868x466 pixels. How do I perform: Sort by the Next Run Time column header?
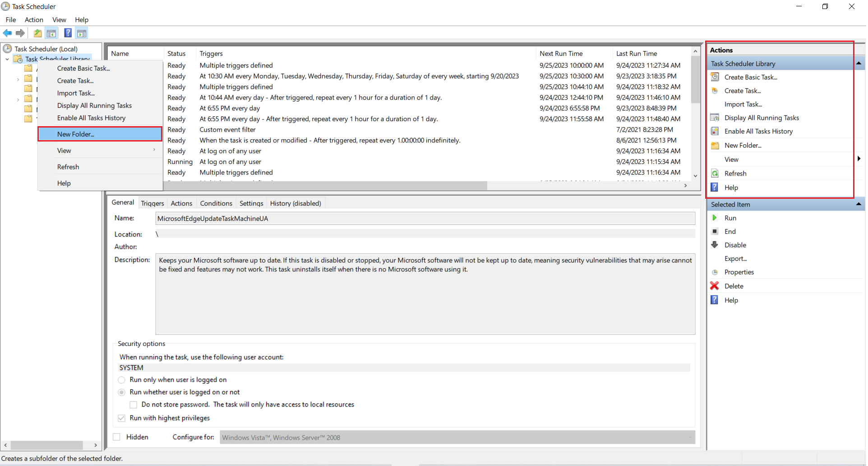click(x=574, y=53)
